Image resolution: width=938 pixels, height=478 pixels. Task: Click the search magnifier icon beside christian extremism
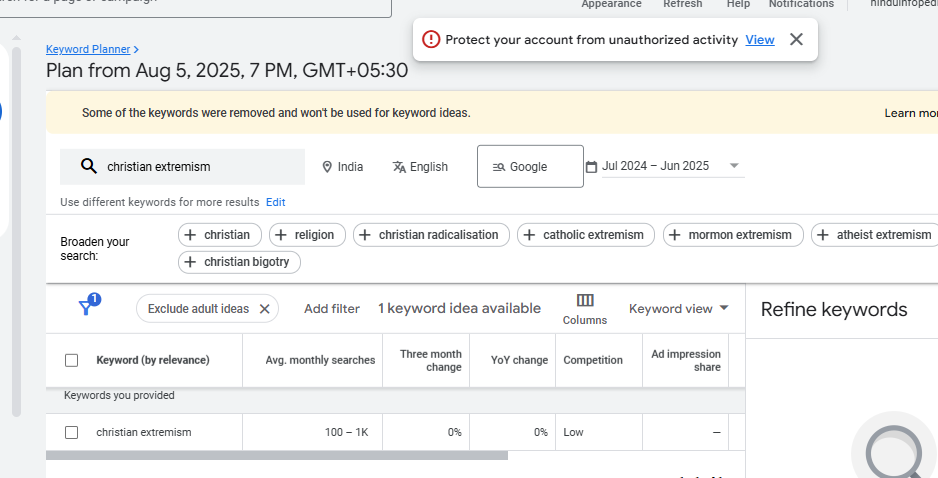pos(89,166)
